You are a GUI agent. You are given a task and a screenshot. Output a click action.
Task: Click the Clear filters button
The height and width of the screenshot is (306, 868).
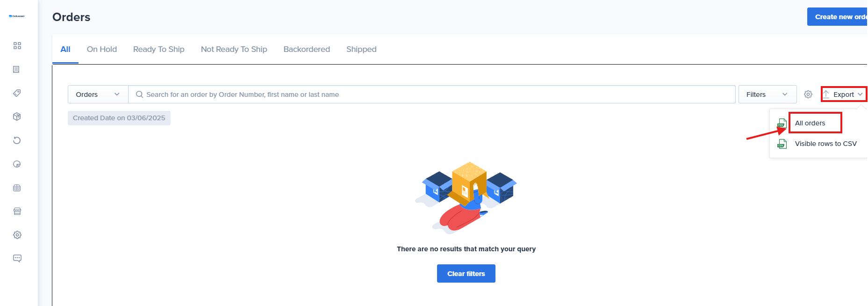pos(466,274)
